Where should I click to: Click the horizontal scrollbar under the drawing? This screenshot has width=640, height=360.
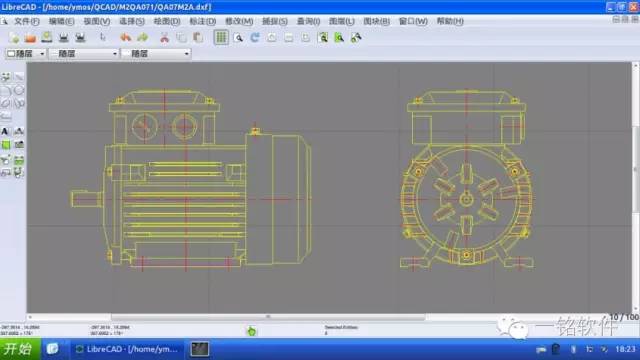[x=268, y=317]
